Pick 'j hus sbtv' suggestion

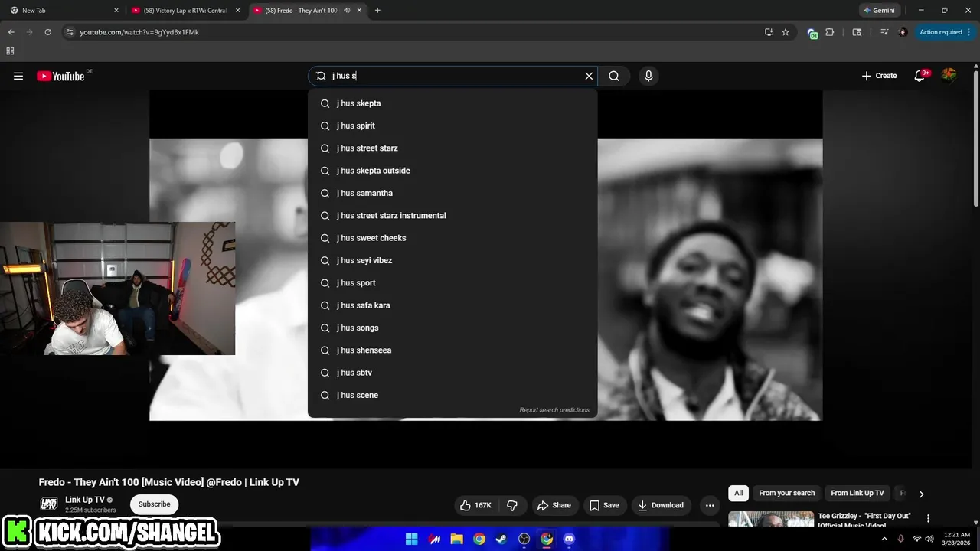pyautogui.click(x=452, y=373)
